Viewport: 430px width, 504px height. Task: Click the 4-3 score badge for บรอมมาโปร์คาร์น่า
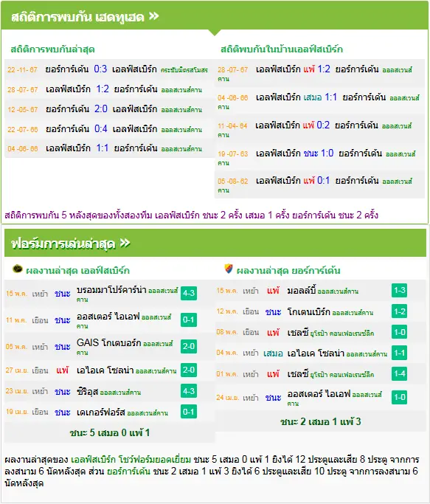[x=189, y=293]
